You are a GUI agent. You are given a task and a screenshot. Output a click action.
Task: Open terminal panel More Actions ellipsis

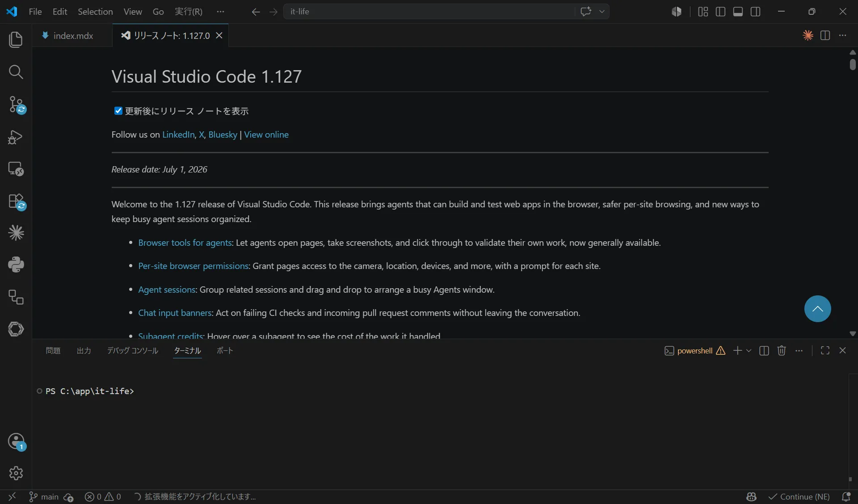pos(799,351)
